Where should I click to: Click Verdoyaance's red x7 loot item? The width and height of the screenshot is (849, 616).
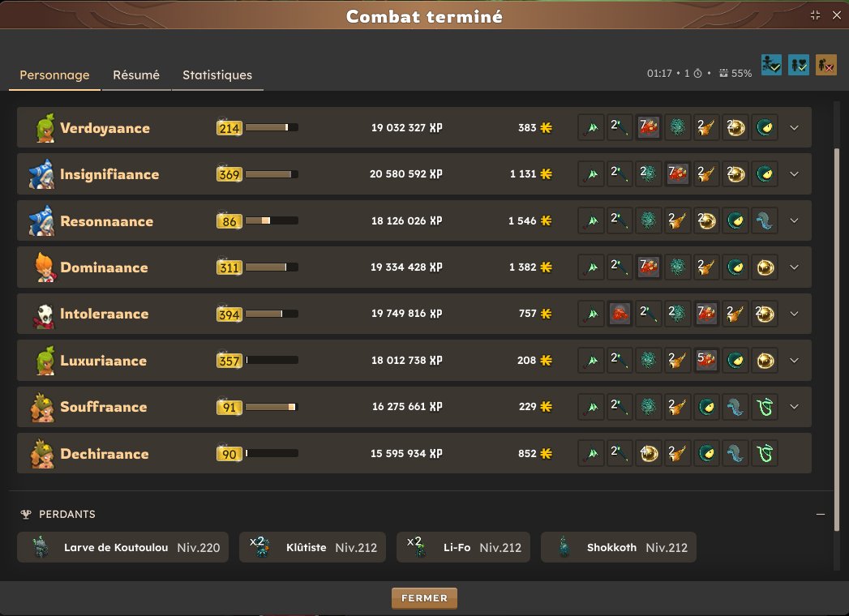[649, 128]
